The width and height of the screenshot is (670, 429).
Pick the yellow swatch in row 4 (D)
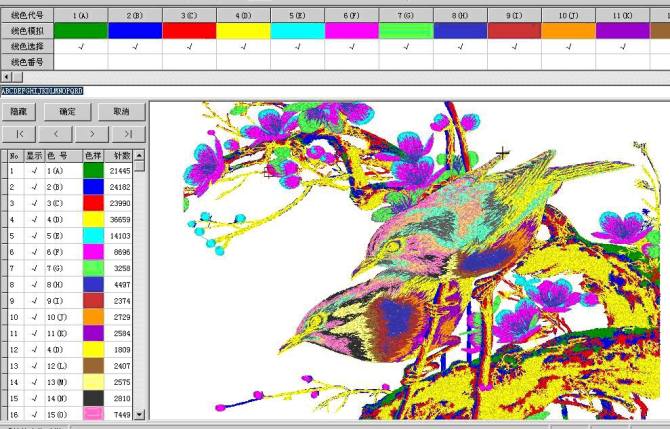point(93,220)
